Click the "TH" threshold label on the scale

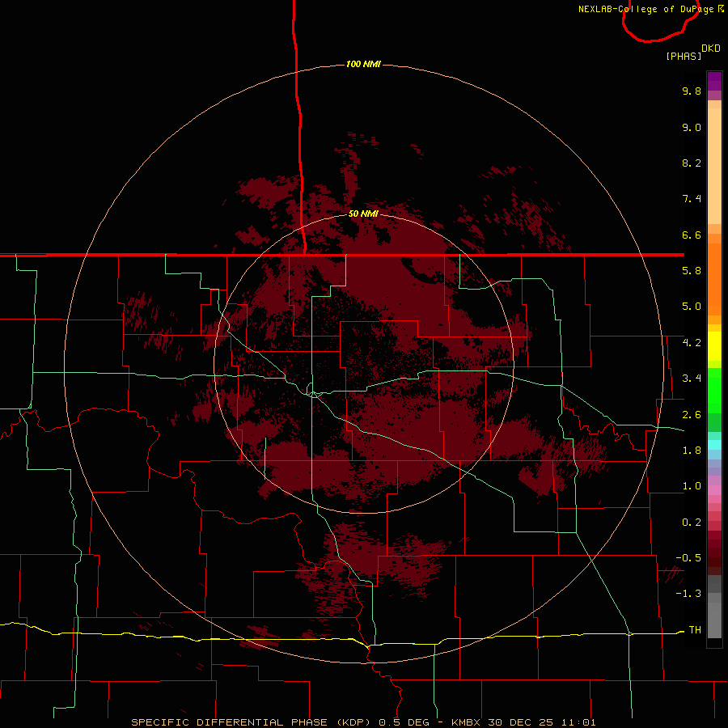pyautogui.click(x=695, y=630)
